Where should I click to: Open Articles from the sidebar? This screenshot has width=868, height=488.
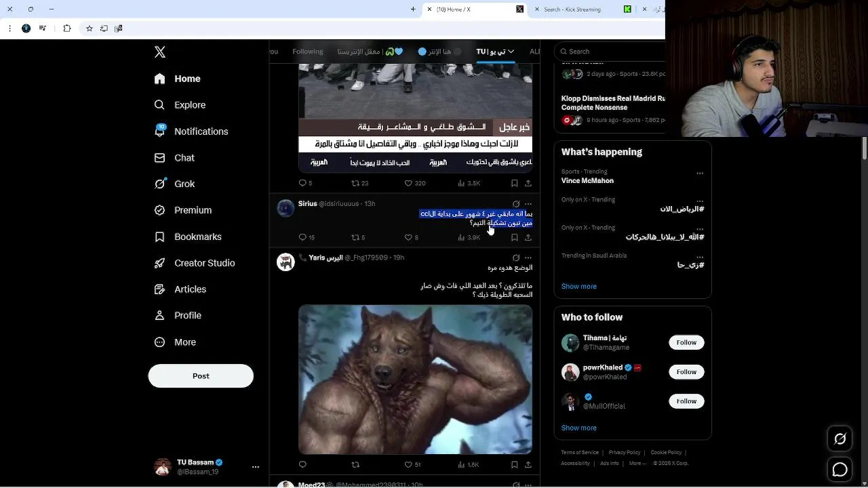tap(181, 289)
